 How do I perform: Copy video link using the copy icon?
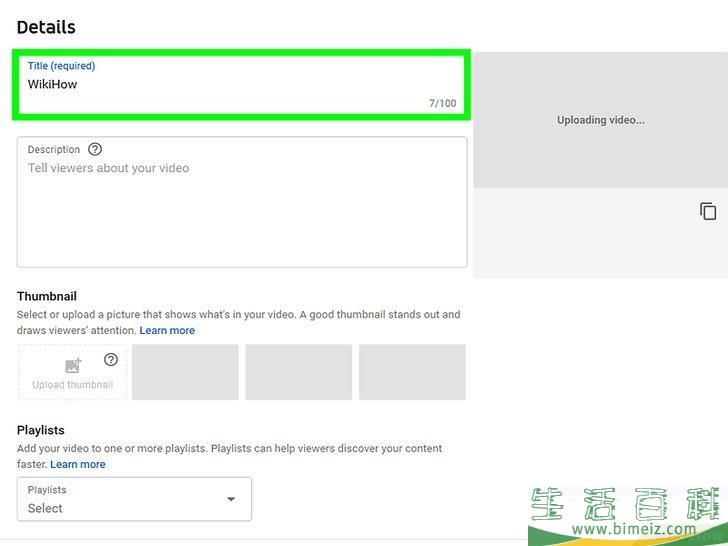(708, 211)
